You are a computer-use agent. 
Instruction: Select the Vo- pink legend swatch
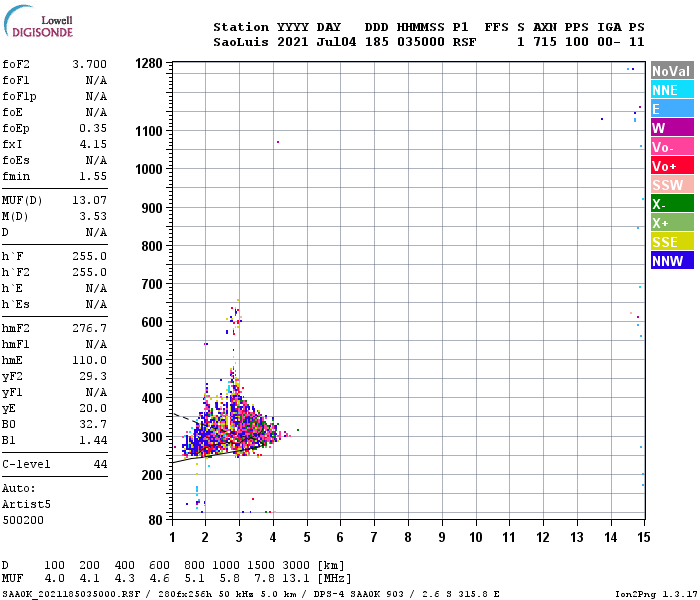click(x=672, y=147)
